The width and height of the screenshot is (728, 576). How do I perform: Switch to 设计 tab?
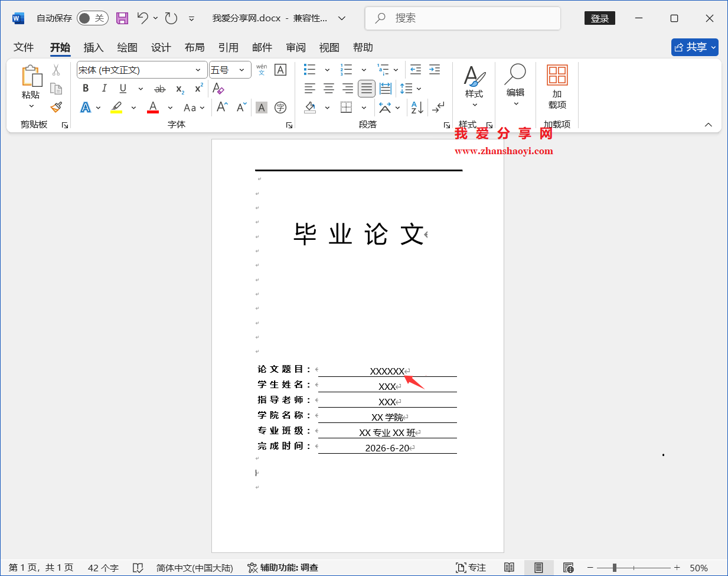click(x=161, y=47)
